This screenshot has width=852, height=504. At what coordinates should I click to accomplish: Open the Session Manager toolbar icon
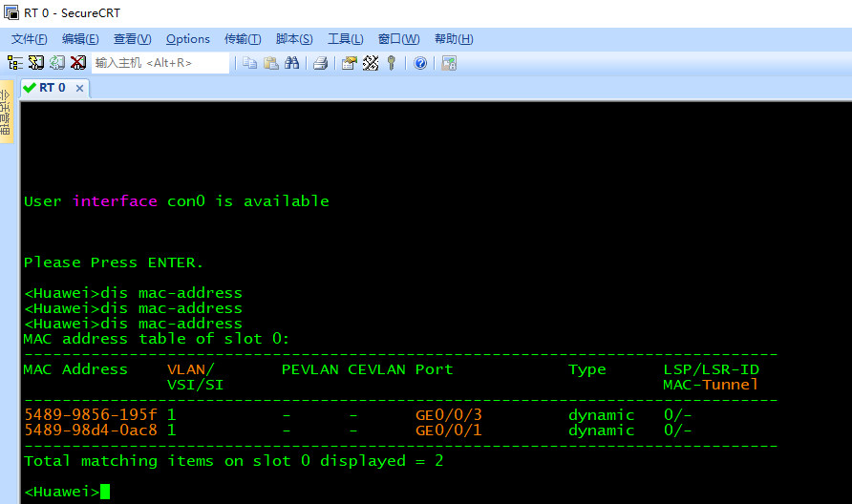coord(15,63)
